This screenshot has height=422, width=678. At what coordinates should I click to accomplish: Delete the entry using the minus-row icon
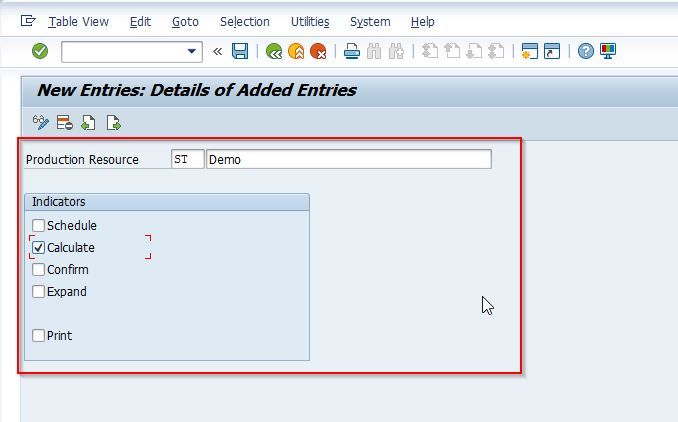(x=64, y=123)
